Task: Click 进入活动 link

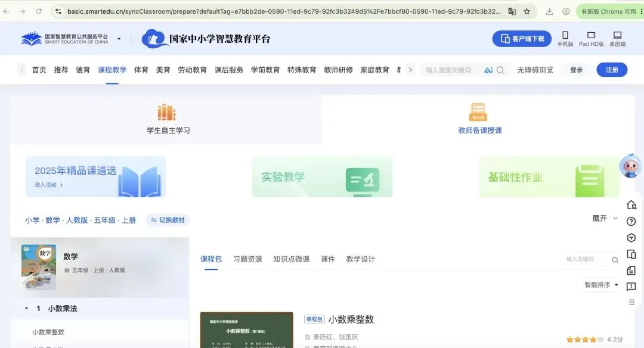Action: 48,185
